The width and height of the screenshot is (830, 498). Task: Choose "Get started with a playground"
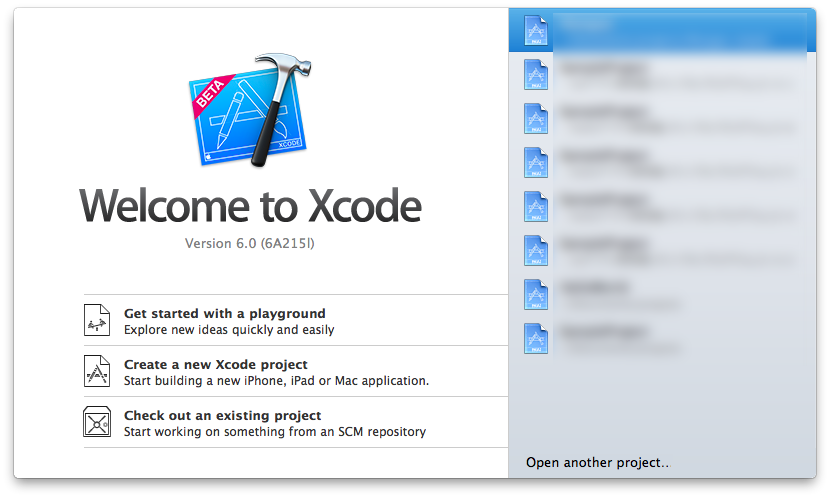coord(224,313)
